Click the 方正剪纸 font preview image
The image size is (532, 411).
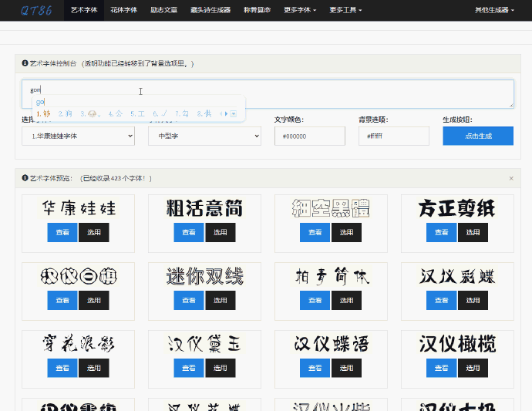457,208
